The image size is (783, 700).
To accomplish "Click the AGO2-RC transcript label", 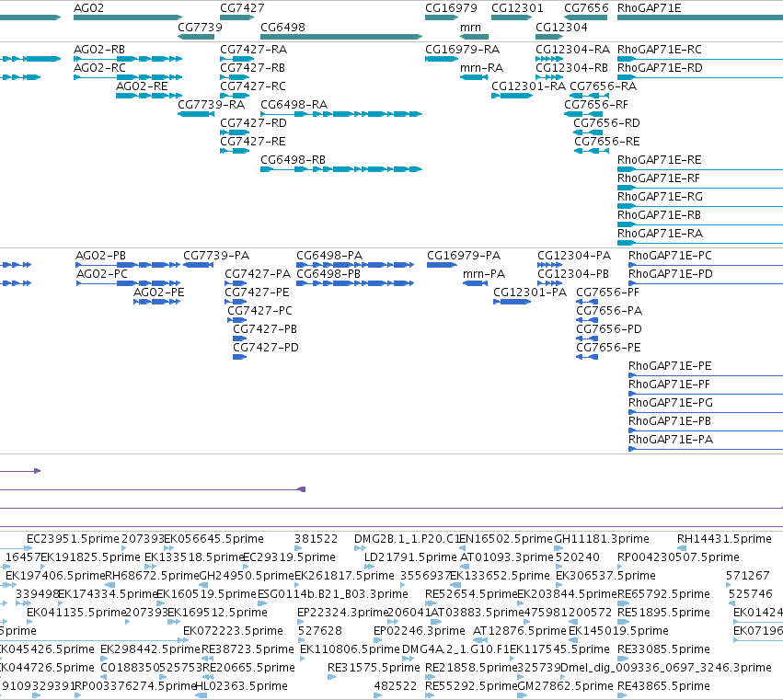I will pos(99,67).
